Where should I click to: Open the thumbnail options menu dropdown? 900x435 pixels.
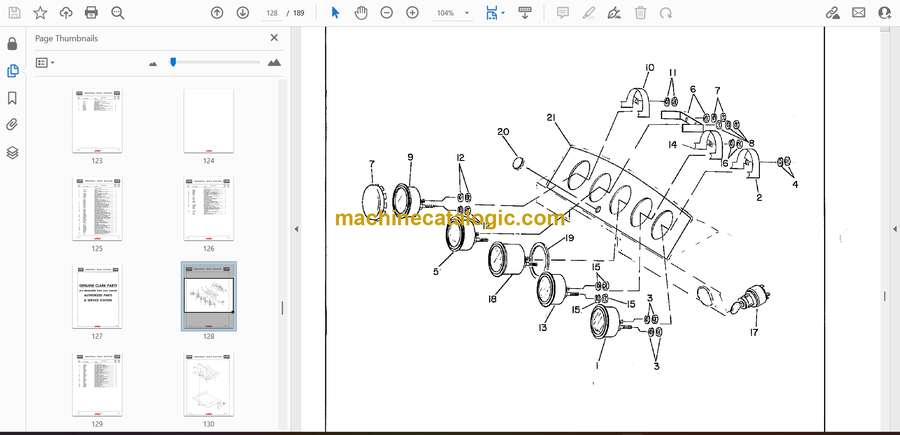pyautogui.click(x=45, y=63)
